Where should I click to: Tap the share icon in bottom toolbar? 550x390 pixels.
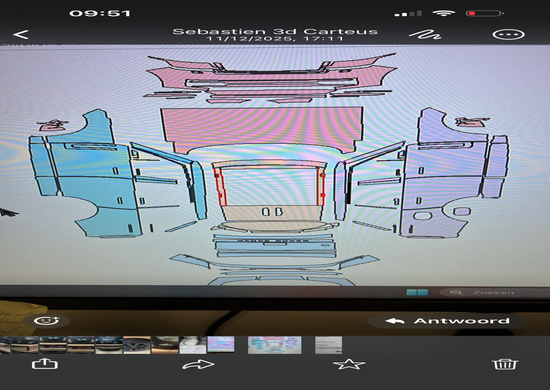[45, 364]
